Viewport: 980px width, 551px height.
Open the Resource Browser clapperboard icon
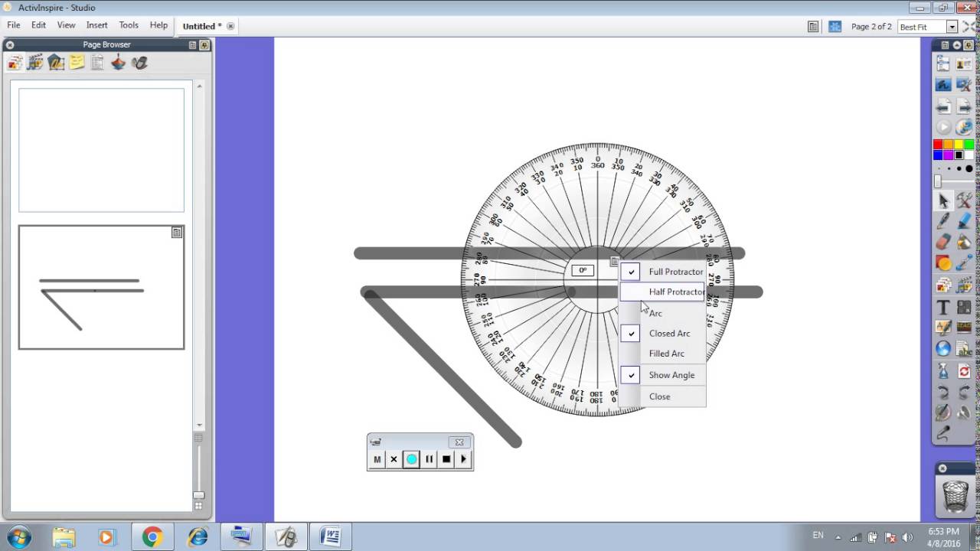[35, 63]
